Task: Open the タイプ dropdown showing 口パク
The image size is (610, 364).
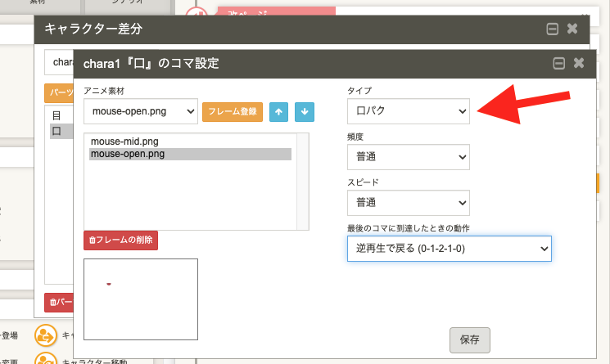Action: coord(408,111)
